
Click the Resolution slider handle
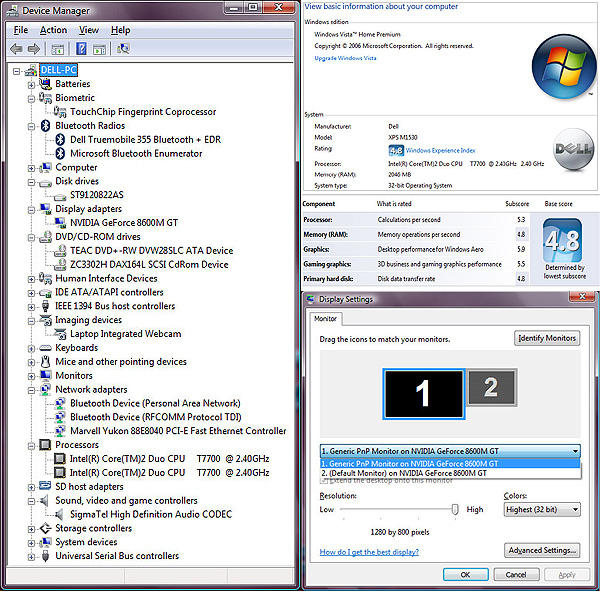click(455, 510)
